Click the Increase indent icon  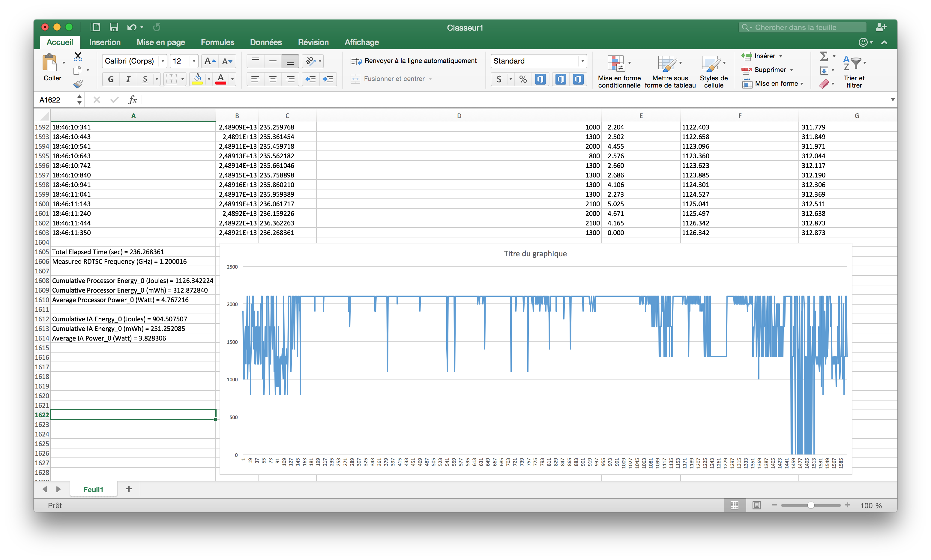[328, 79]
